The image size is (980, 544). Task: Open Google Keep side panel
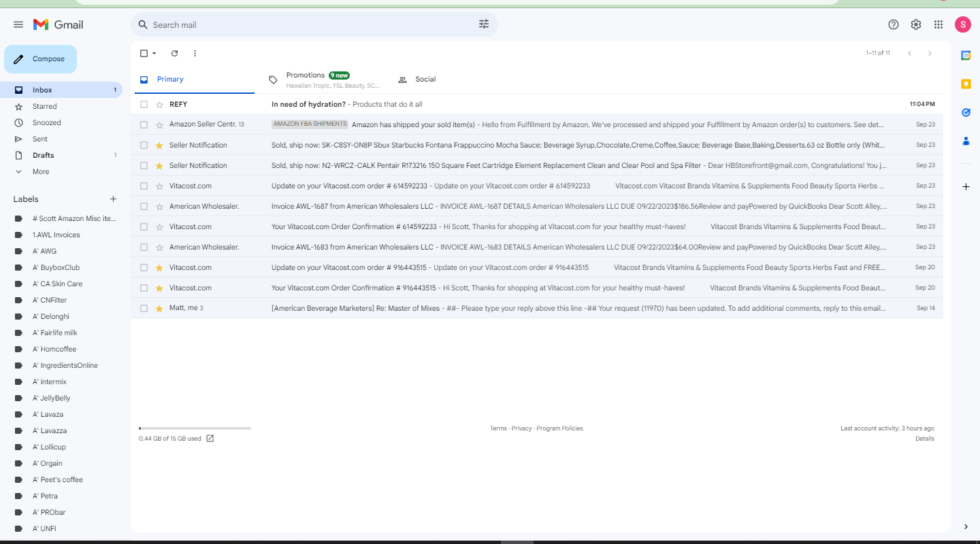(966, 84)
